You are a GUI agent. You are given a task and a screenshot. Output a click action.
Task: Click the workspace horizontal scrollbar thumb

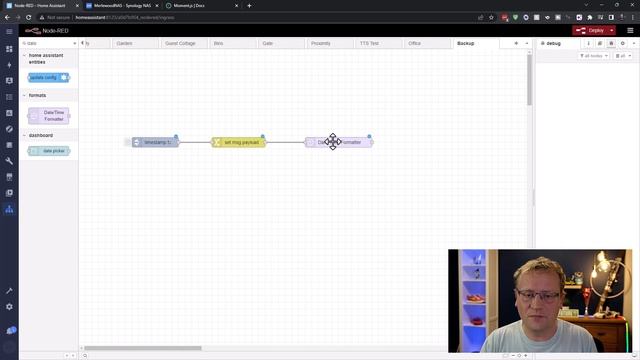tap(143, 348)
